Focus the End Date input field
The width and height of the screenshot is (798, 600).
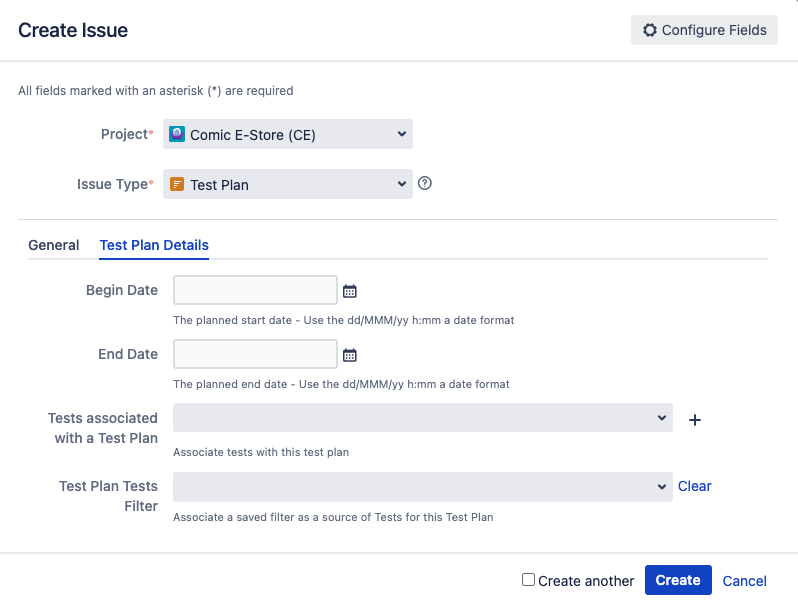(x=255, y=354)
